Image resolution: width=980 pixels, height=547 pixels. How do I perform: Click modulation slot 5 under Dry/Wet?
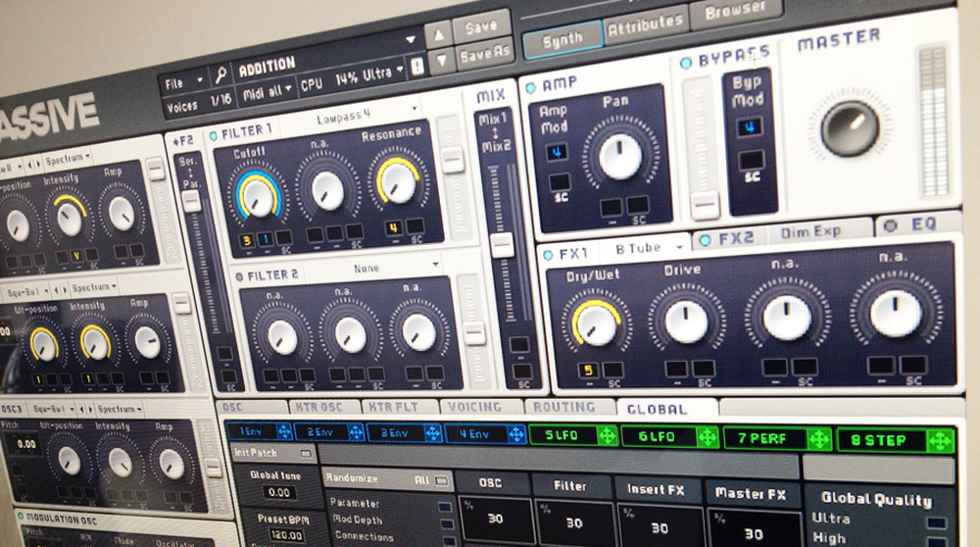pyautogui.click(x=587, y=371)
